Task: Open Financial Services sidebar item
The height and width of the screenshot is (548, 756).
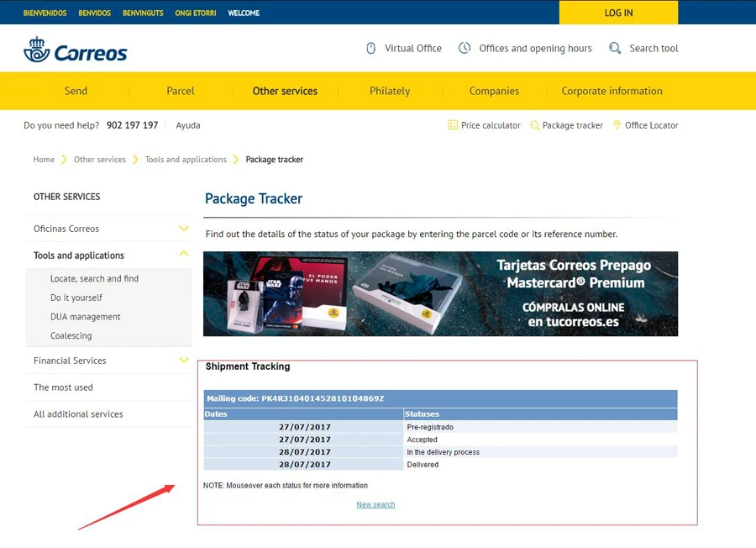Action: click(70, 361)
